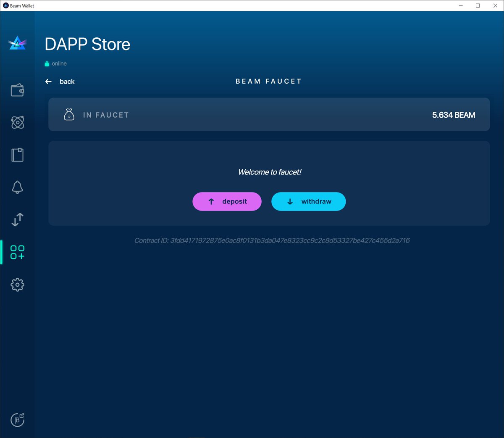Select the Contract ID text
This screenshot has width=504, height=438.
[272, 240]
